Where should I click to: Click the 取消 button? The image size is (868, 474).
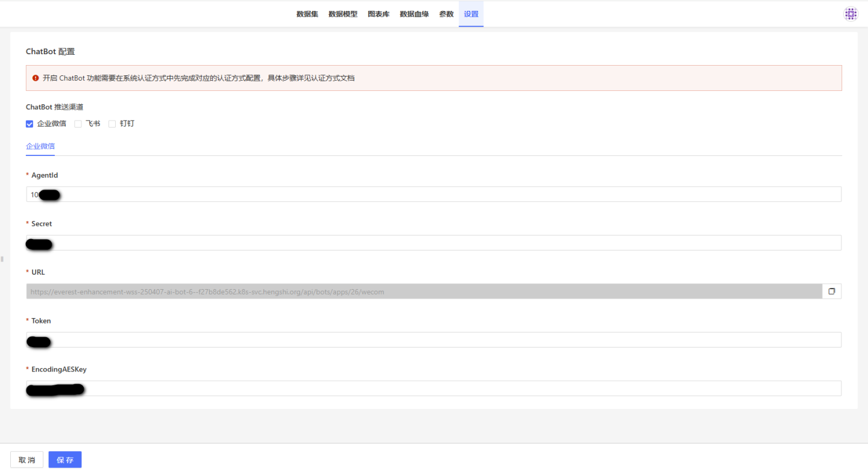(x=27, y=460)
